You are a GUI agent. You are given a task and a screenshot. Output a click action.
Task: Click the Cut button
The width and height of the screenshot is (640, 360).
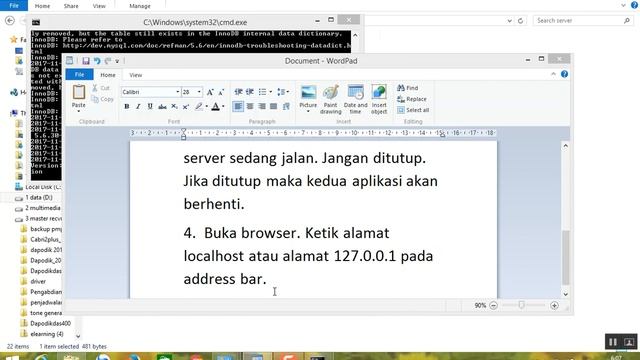[x=101, y=88]
